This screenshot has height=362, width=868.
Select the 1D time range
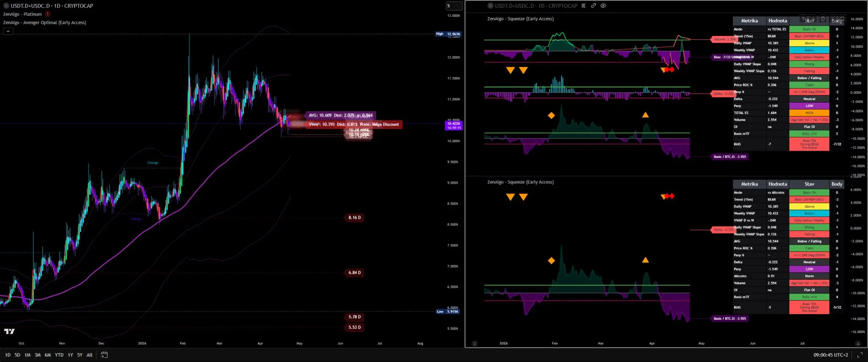[x=8, y=355]
